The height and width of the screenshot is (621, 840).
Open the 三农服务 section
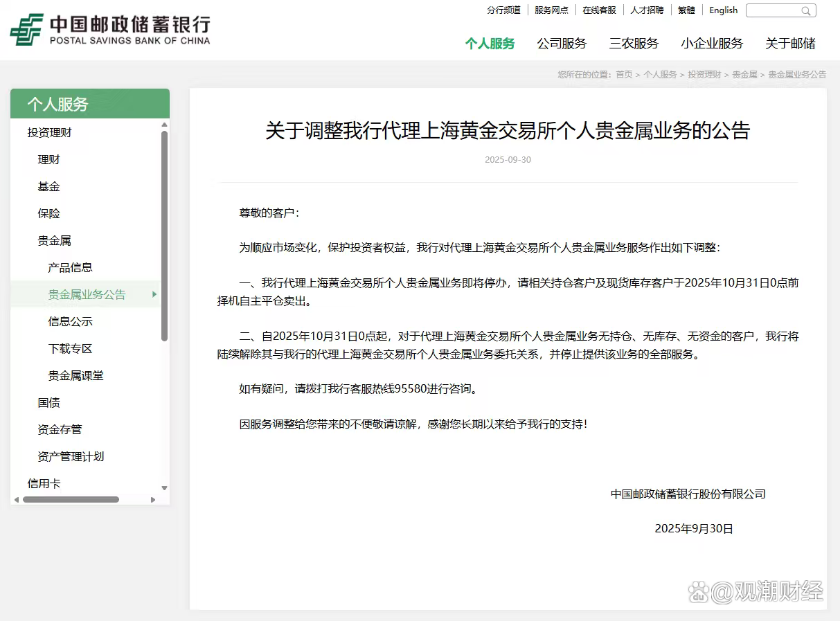tap(633, 43)
